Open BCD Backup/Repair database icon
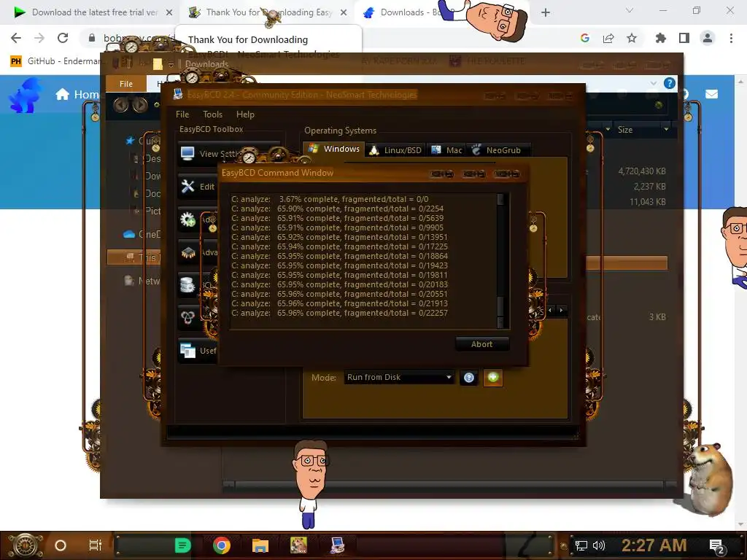 click(x=187, y=285)
